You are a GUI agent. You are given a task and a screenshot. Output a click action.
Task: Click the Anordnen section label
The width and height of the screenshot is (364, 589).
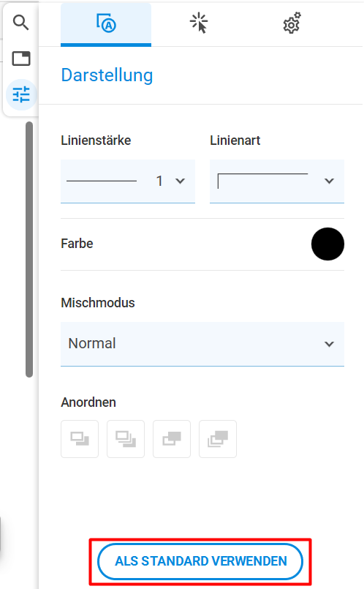tap(88, 402)
